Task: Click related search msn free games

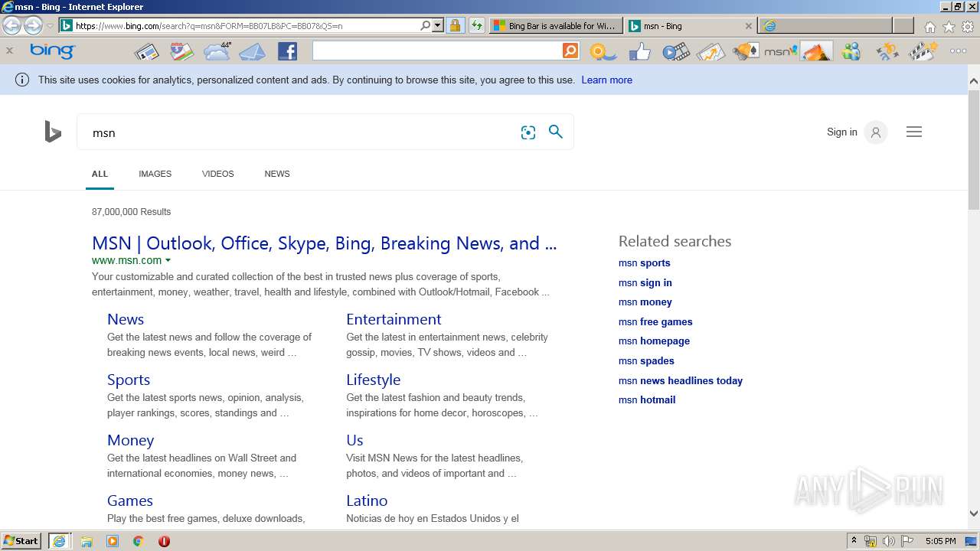Action: [655, 321]
